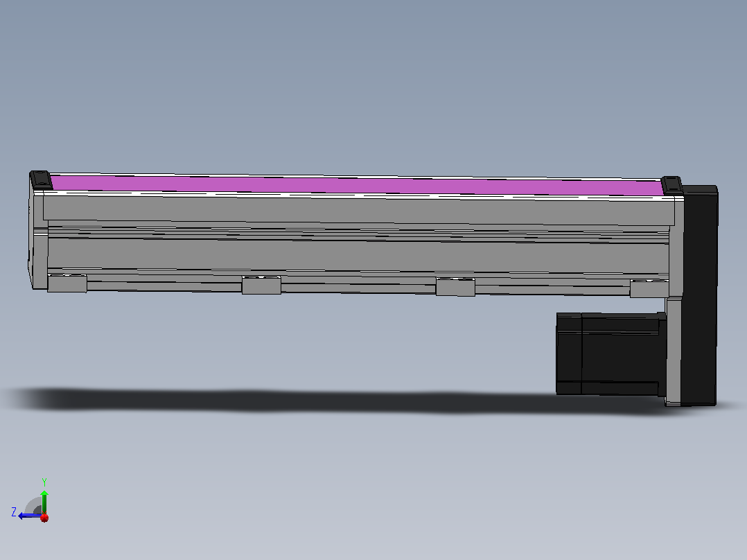Click the green Y axis of the triad
This screenshot has height=560, width=747.
[x=44, y=501]
